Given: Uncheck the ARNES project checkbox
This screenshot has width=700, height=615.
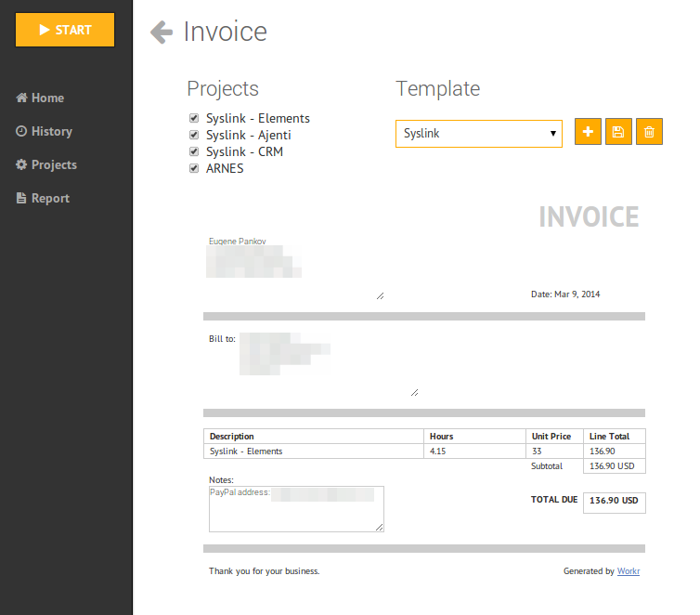Looking at the screenshot, I should point(194,168).
